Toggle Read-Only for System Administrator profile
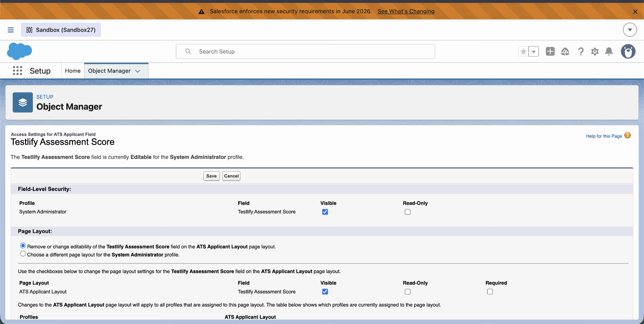644x324 pixels. (x=408, y=212)
